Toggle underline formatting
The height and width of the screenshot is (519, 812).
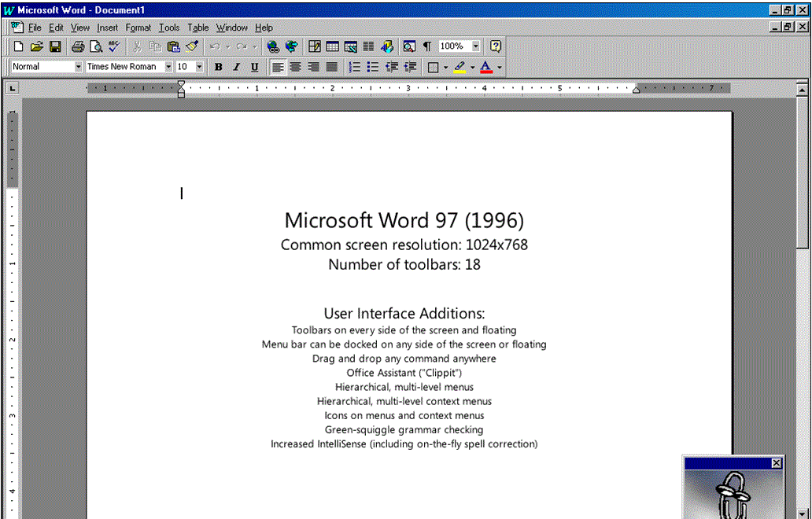click(254, 67)
